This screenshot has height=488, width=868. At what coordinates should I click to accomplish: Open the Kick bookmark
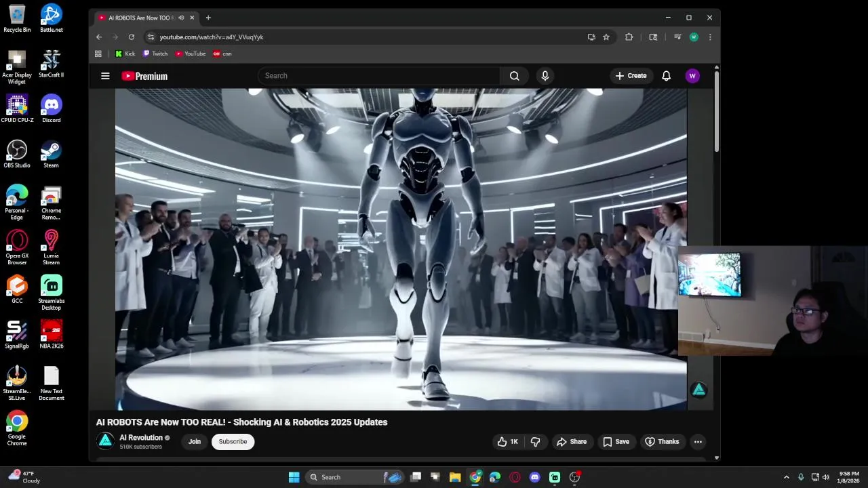[x=125, y=54]
